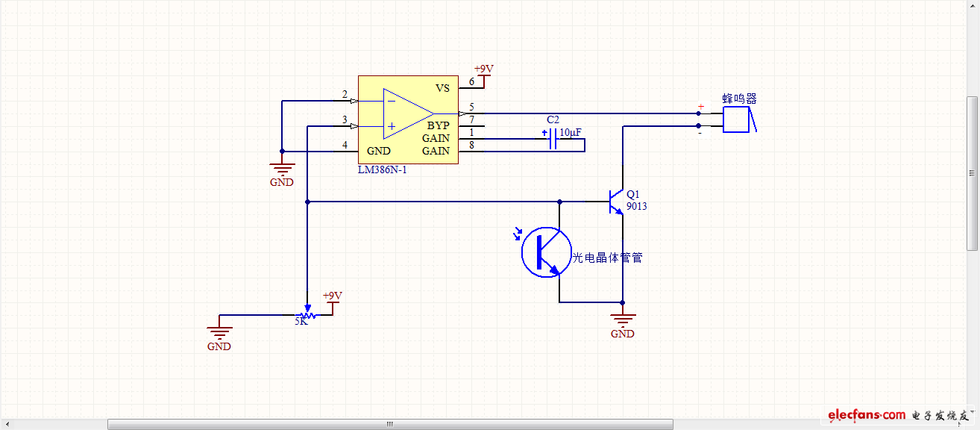Select the GND symbol under the LM386 input wire
Image resolution: width=980 pixels, height=430 pixels.
[282, 171]
